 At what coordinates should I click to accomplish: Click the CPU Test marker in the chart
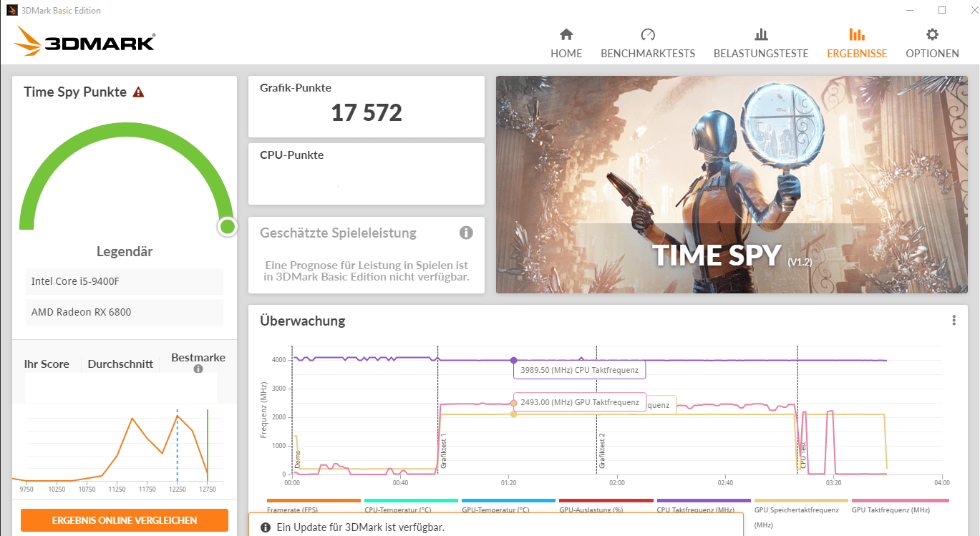pyautogui.click(x=803, y=456)
